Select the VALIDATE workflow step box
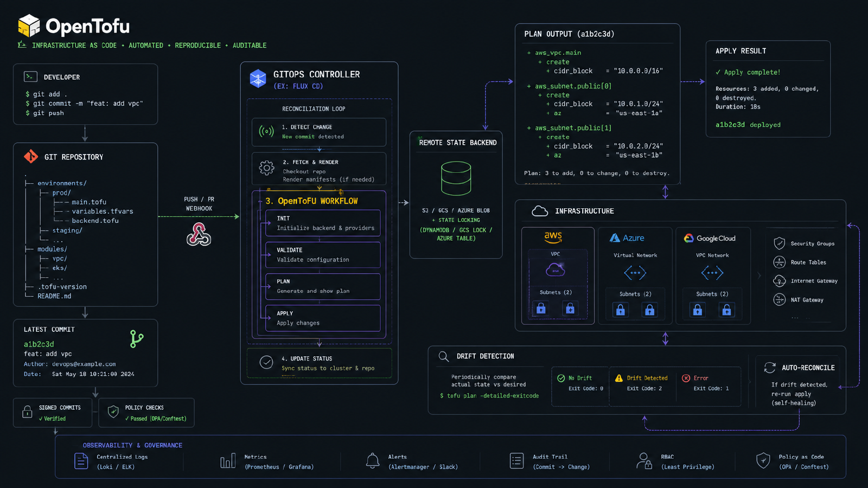This screenshot has height=488, width=868. pos(323,255)
